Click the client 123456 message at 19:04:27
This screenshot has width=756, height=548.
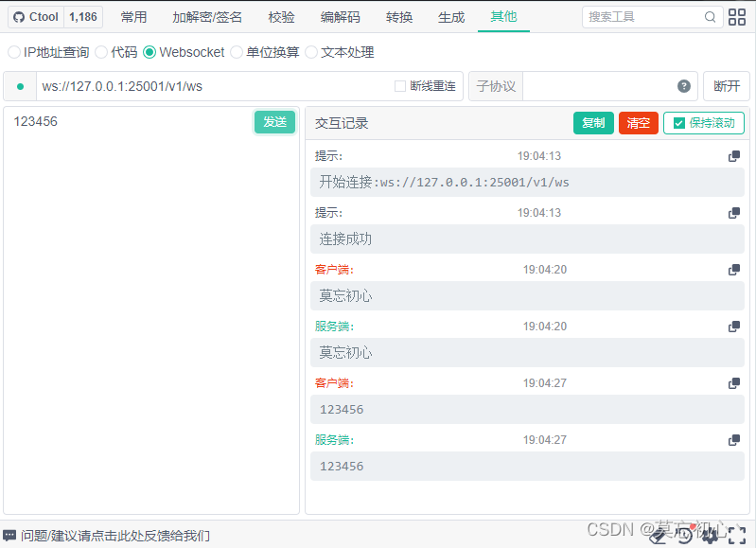pyautogui.click(x=342, y=410)
